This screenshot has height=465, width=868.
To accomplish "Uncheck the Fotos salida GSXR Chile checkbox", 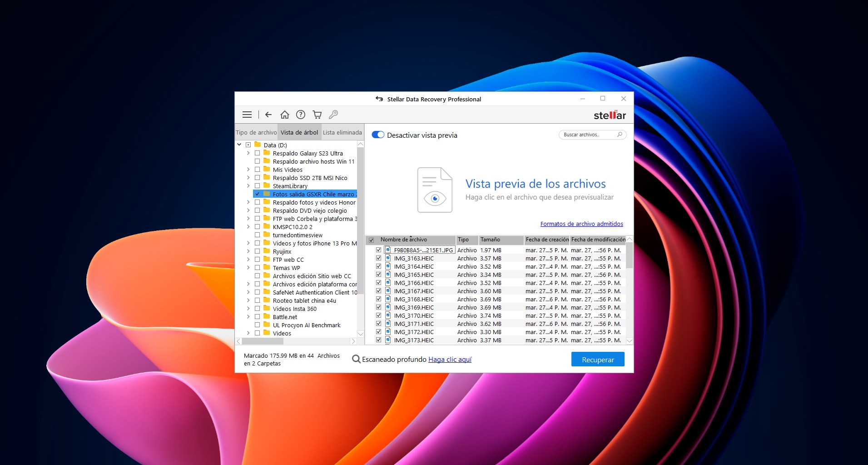I will click(257, 194).
